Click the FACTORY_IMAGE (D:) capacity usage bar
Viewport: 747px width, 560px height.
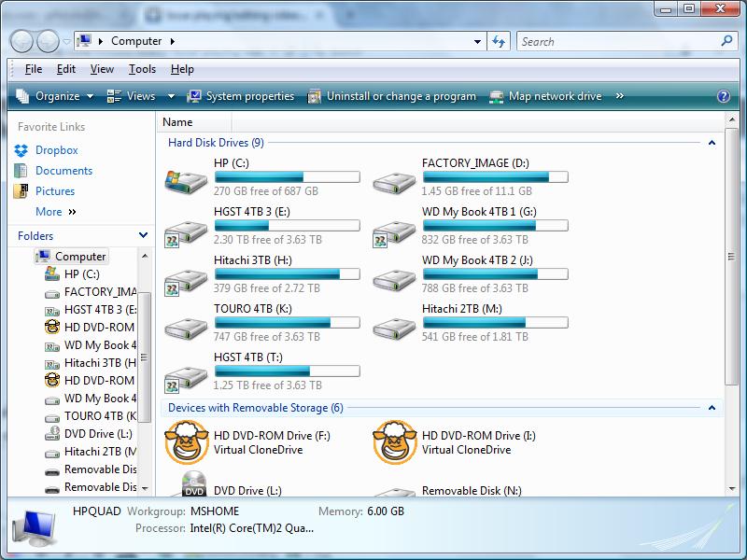[x=496, y=177]
